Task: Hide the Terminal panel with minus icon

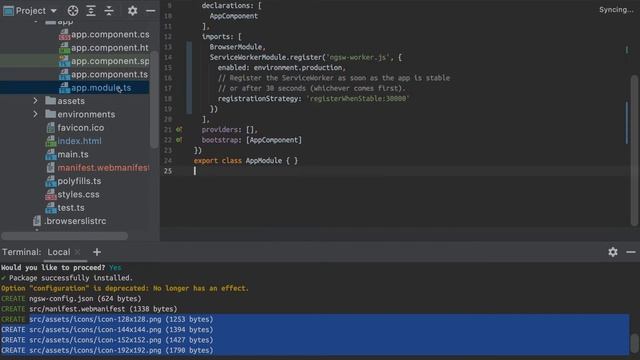Action: point(631,252)
